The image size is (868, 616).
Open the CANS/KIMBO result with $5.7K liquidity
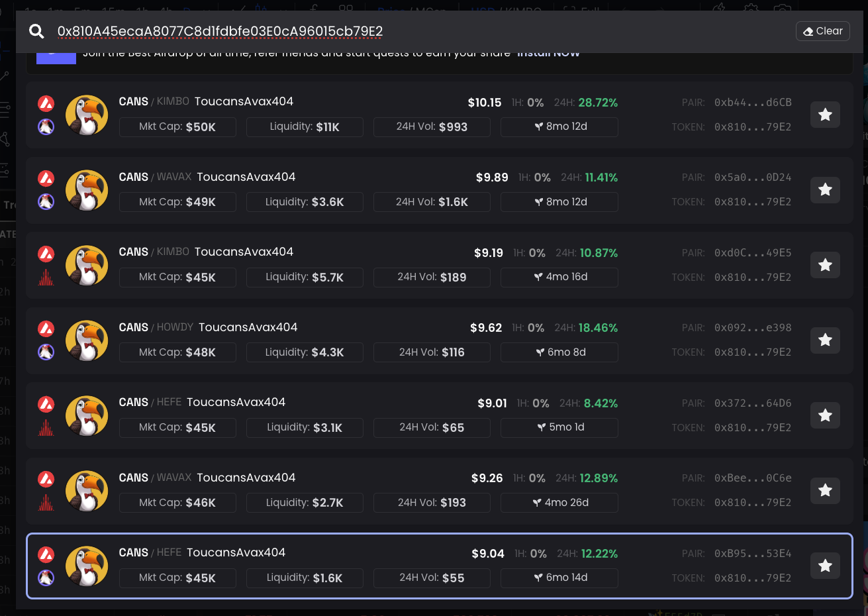click(397, 252)
